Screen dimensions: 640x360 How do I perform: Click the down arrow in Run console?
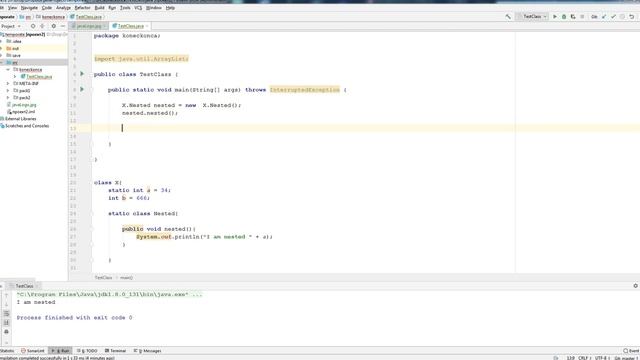click(6, 304)
